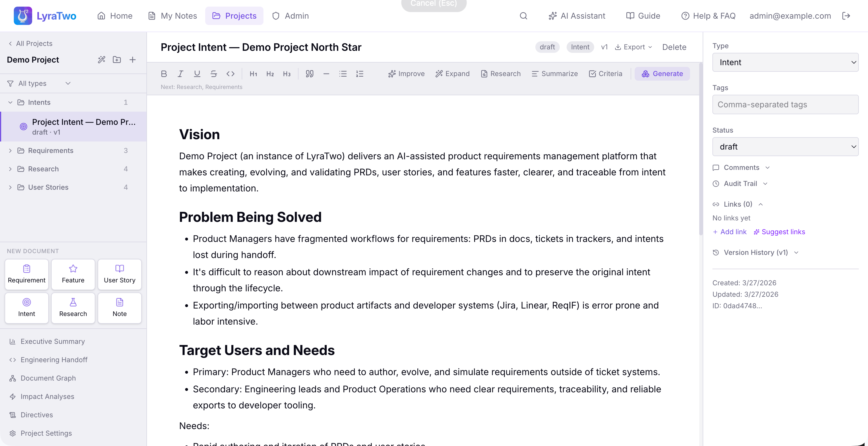Click the logout icon next to email

click(x=846, y=16)
